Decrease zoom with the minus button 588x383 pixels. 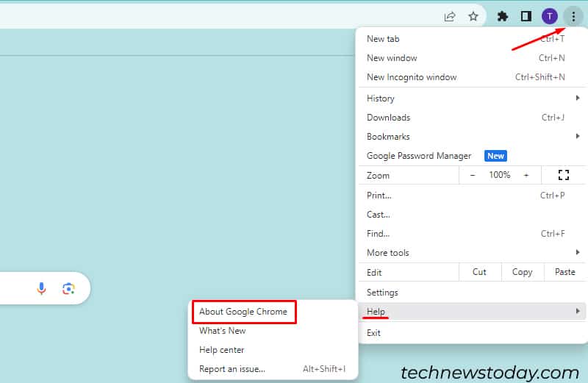473,175
